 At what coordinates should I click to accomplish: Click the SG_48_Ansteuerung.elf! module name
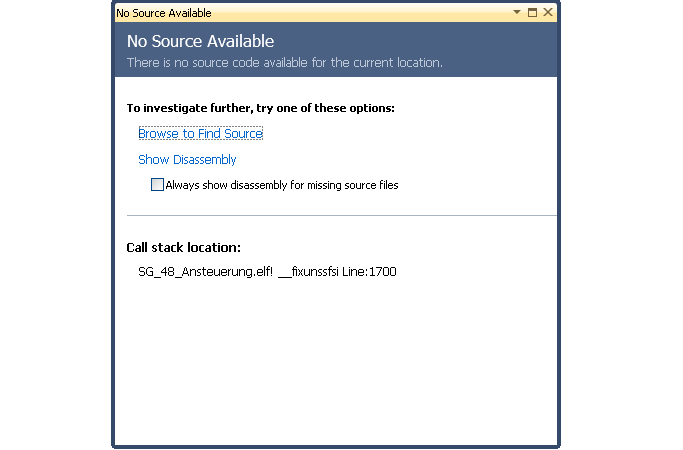click(x=205, y=272)
